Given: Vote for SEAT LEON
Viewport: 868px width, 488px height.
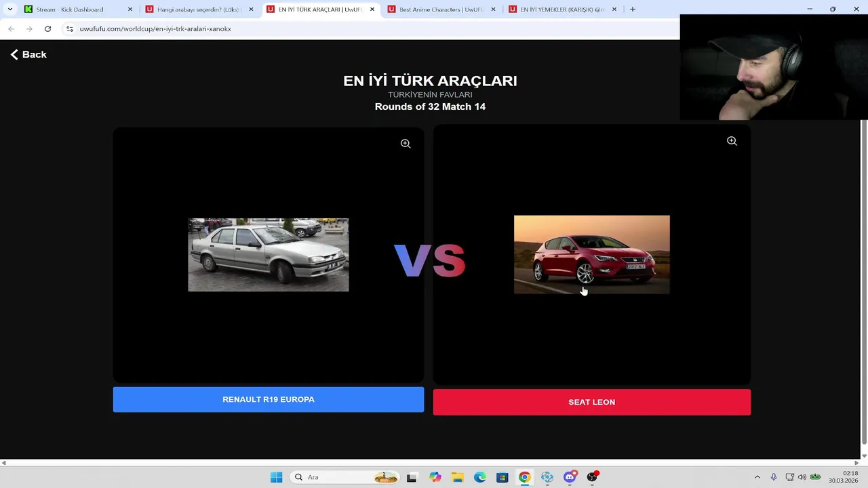Looking at the screenshot, I should pyautogui.click(x=591, y=402).
